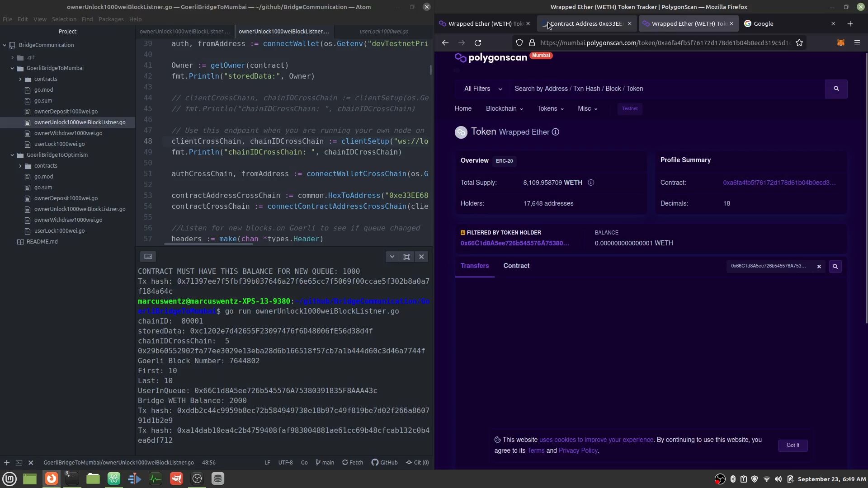Image resolution: width=868 pixels, height=488 pixels.
Task: Click Got It cookie button
Action: tap(793, 445)
